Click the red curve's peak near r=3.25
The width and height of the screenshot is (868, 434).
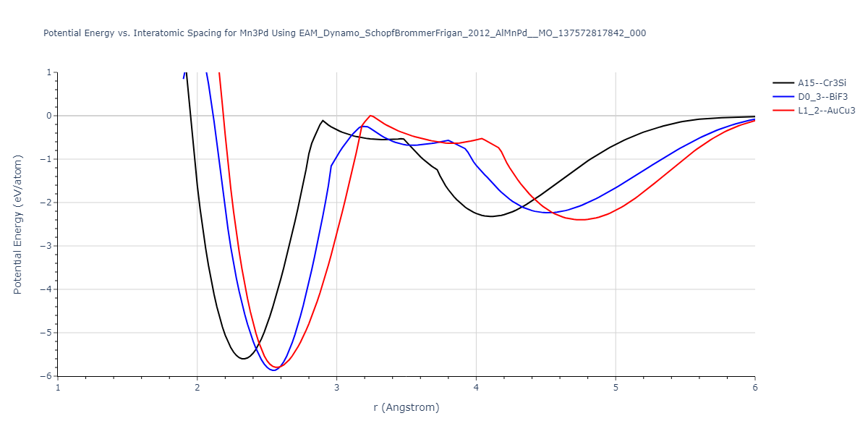click(370, 116)
